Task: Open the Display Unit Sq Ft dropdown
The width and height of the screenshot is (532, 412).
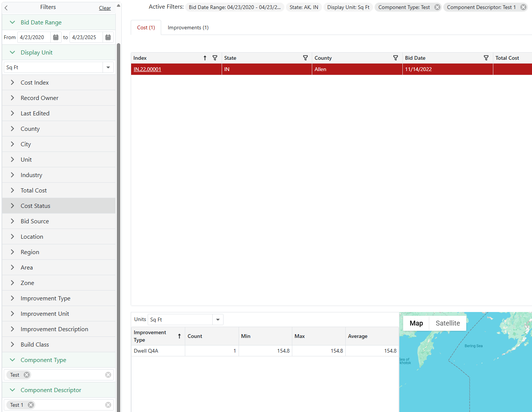Action: pyautogui.click(x=108, y=67)
